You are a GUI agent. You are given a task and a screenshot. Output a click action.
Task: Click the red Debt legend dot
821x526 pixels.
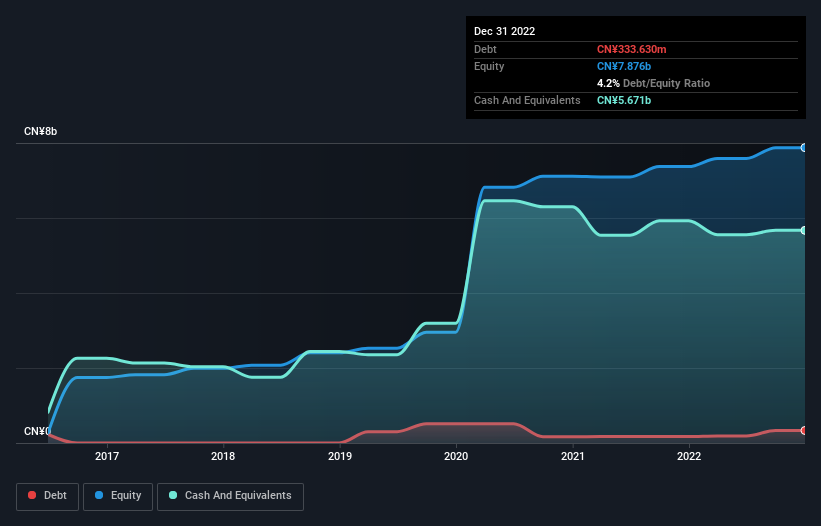(32, 495)
